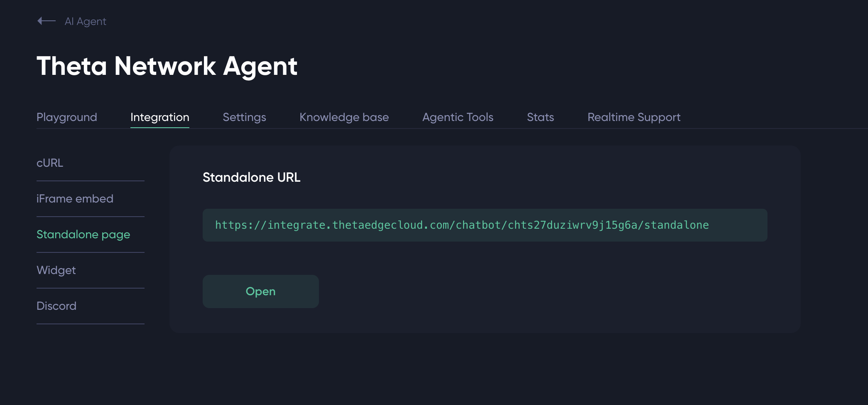
Task: Click the Standalone URL heading
Action: pos(251,178)
